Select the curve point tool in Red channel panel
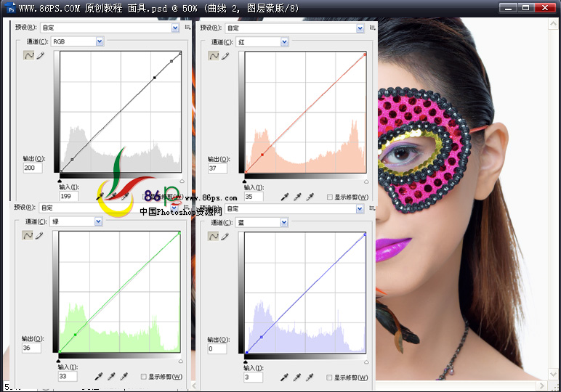 coord(214,56)
